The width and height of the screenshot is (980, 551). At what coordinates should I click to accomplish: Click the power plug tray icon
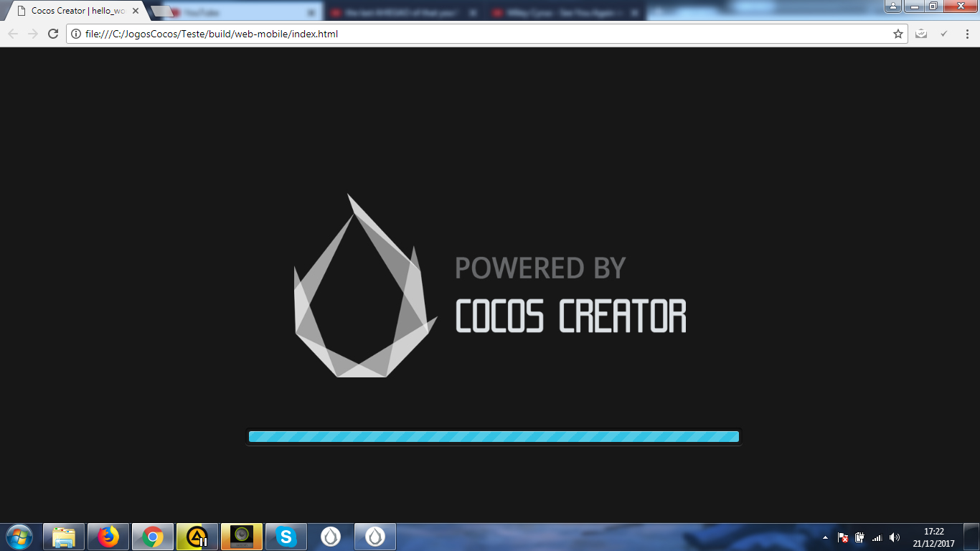859,537
